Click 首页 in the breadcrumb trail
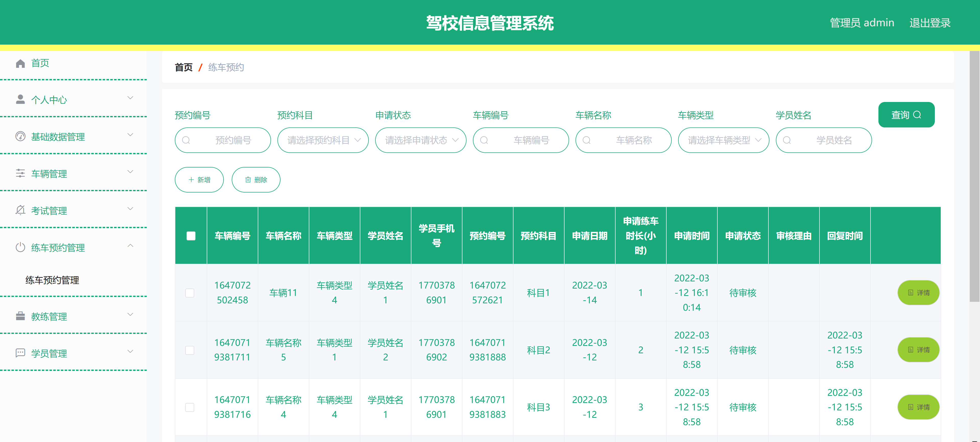Screen dimensions: 980x442 [x=183, y=67]
